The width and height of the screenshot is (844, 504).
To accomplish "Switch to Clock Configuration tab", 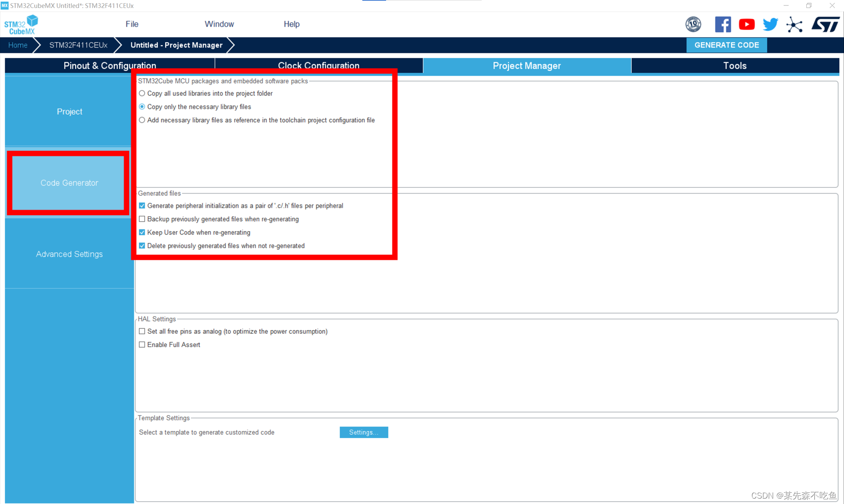I will (x=319, y=65).
